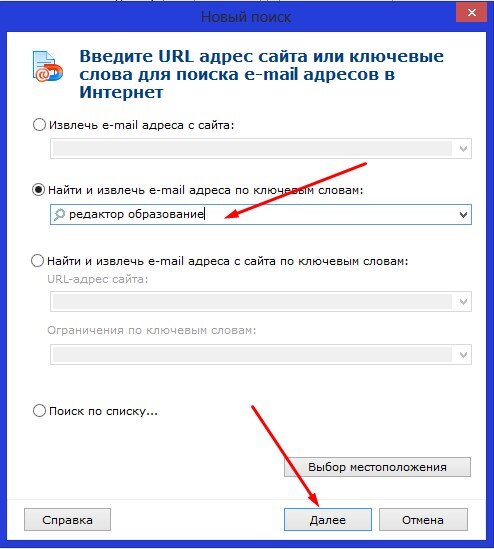Select the 'Поиск по списку...' radio button
This screenshot has width=494, height=549.
[39, 411]
